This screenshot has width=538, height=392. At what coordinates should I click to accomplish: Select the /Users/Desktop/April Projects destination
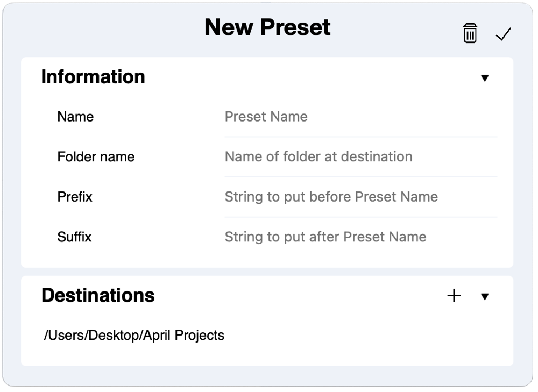pos(134,335)
